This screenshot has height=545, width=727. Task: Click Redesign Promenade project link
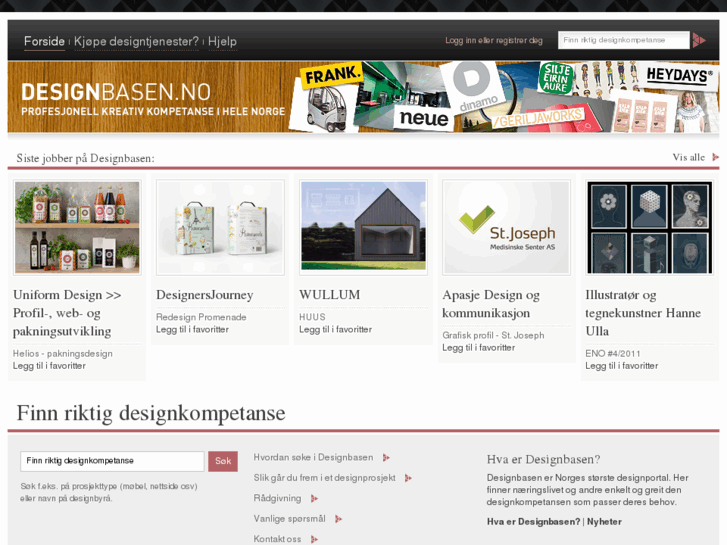click(201, 317)
